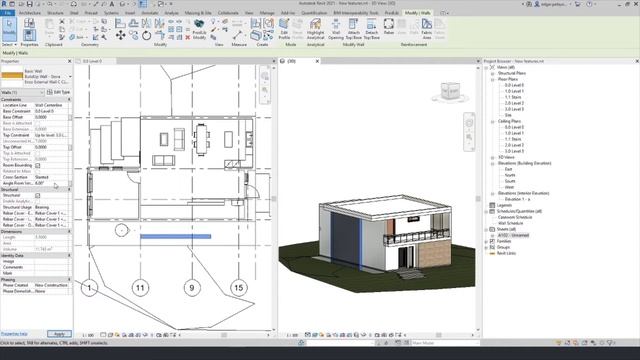
Task: Toggle the Structural checkbox in properties
Action: pyautogui.click(x=38, y=196)
